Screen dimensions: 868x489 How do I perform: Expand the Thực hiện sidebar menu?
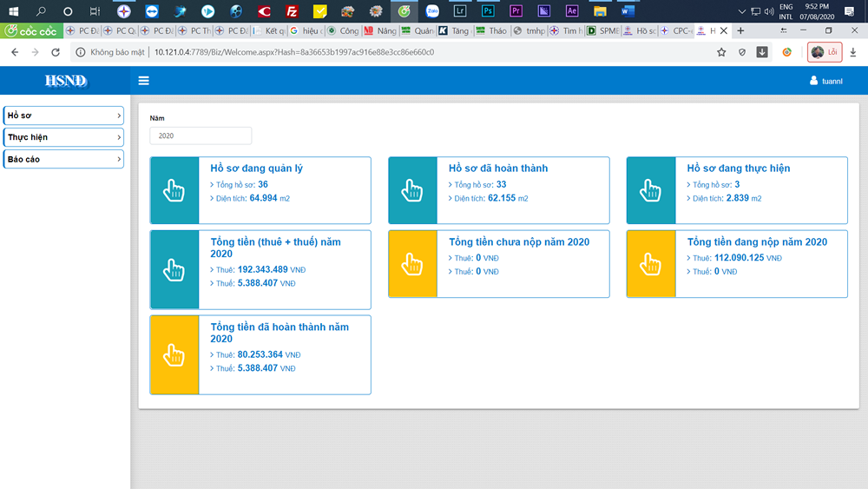[x=63, y=137]
